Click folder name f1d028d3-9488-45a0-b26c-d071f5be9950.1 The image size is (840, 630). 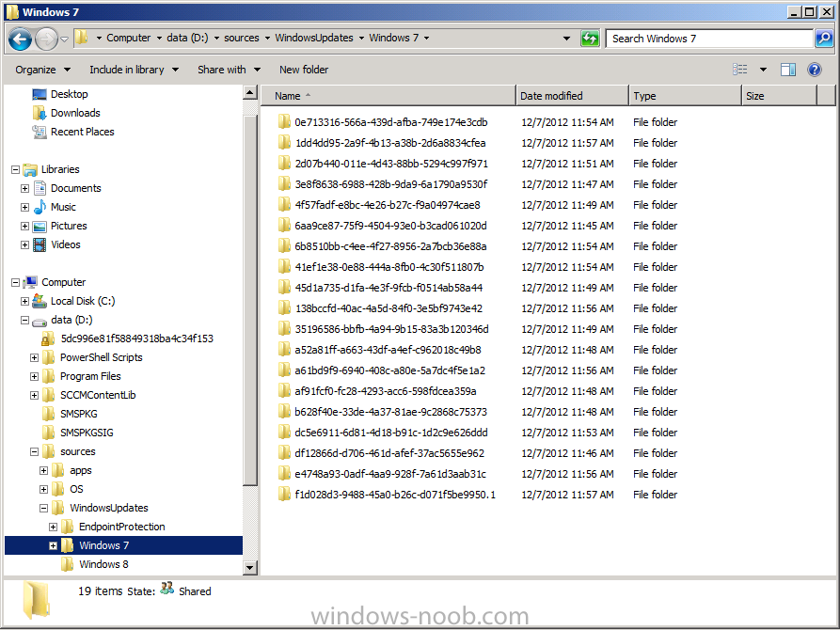395,495
